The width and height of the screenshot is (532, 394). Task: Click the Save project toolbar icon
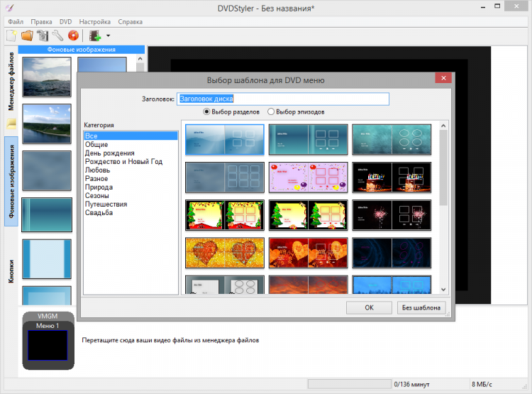[x=42, y=35]
